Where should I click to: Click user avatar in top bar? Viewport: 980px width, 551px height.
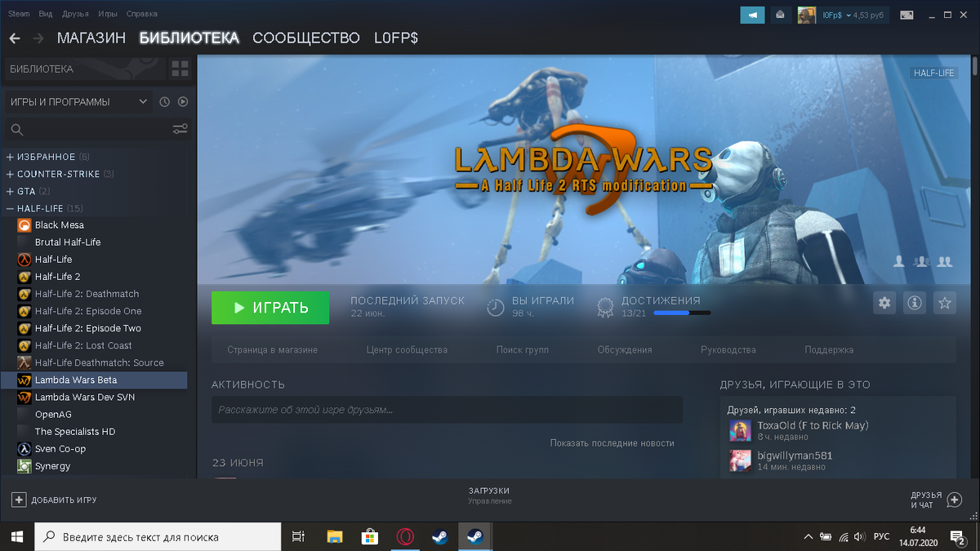[x=807, y=15]
